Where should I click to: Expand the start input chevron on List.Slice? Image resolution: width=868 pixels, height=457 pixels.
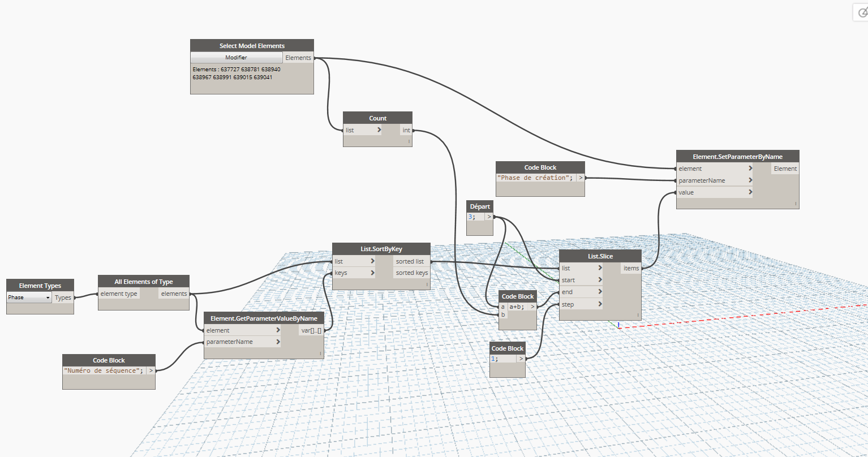click(599, 280)
